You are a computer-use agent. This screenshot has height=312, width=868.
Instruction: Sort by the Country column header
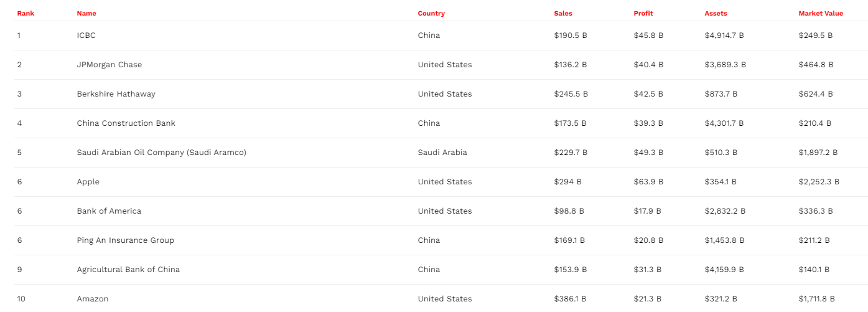[431, 13]
